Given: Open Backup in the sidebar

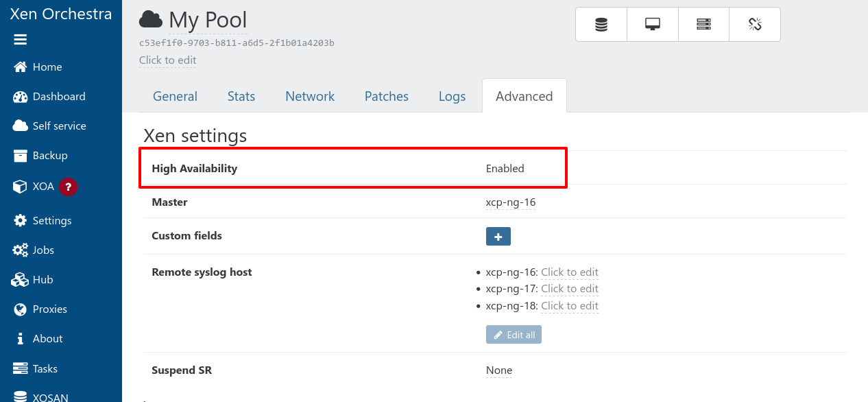Looking at the screenshot, I should [x=49, y=156].
